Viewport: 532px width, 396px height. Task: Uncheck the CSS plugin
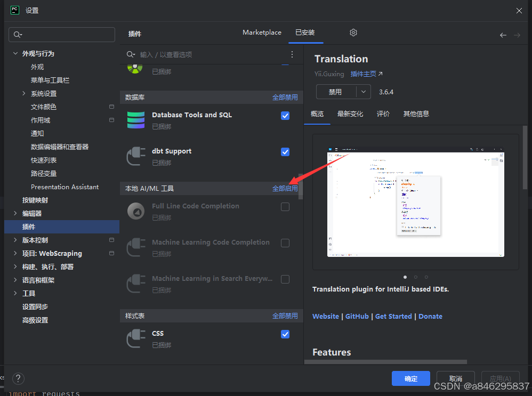tap(285, 334)
